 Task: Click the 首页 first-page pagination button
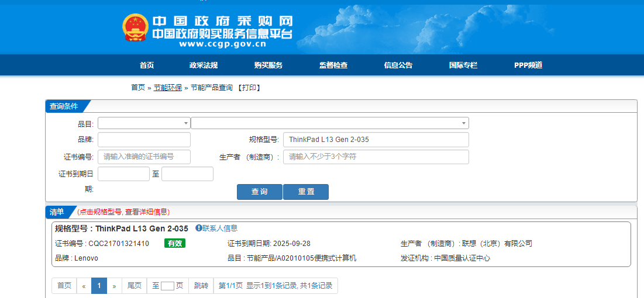(x=64, y=286)
